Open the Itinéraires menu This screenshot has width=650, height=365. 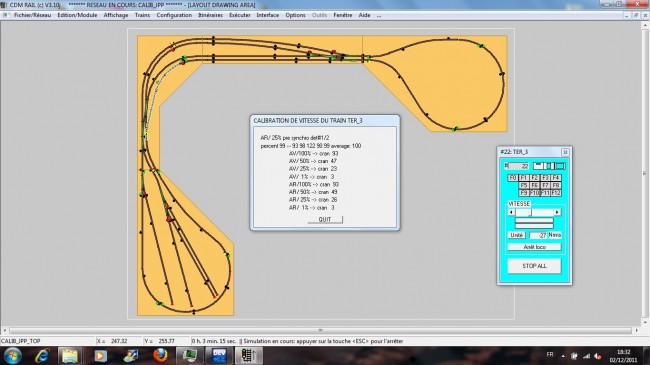coord(211,15)
